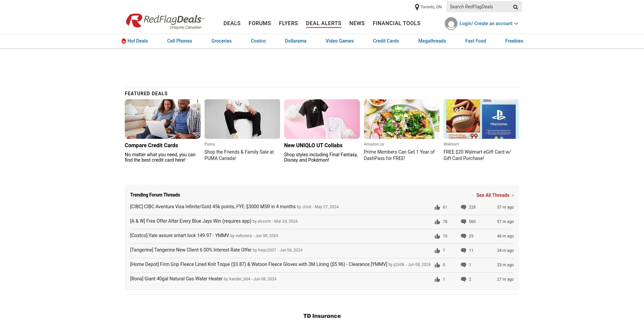Open the Fast Food category link

(475, 41)
